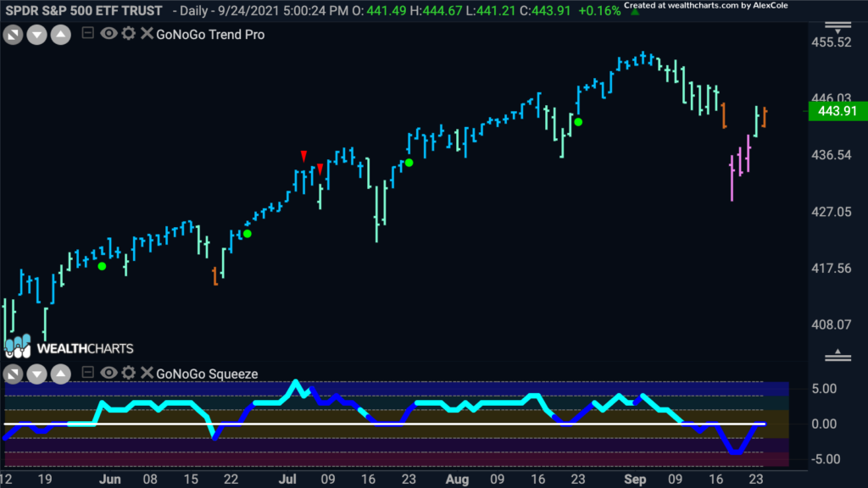Viewport: 868px width, 488px height.
Task: Click the SPDR S&P 500 ETF TRUST title
Action: coord(84,10)
